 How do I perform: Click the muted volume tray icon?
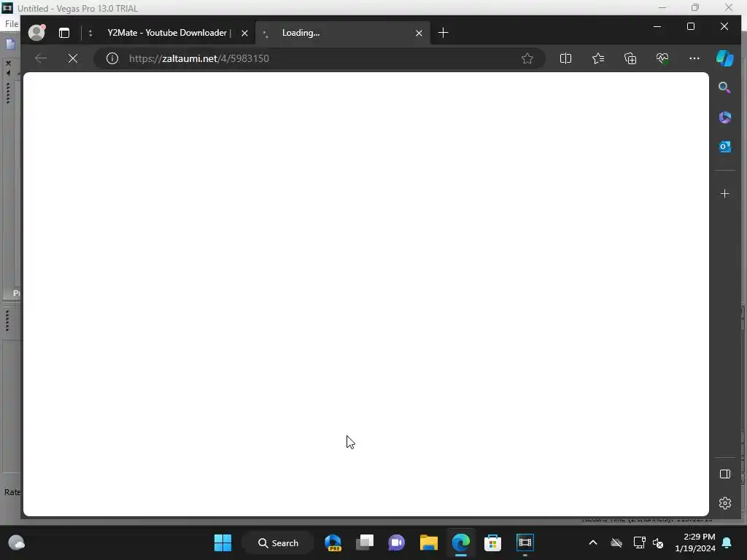coord(658,542)
